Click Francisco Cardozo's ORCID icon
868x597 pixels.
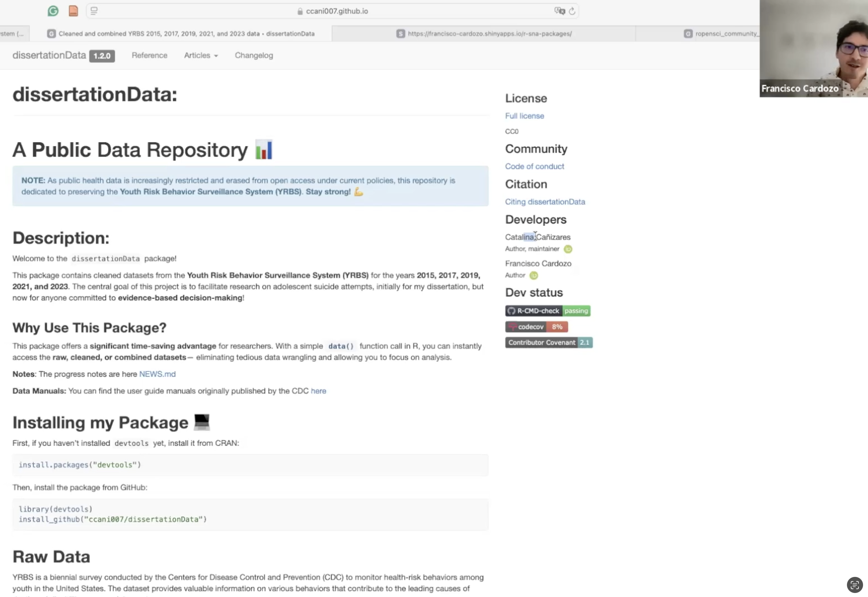534,276
